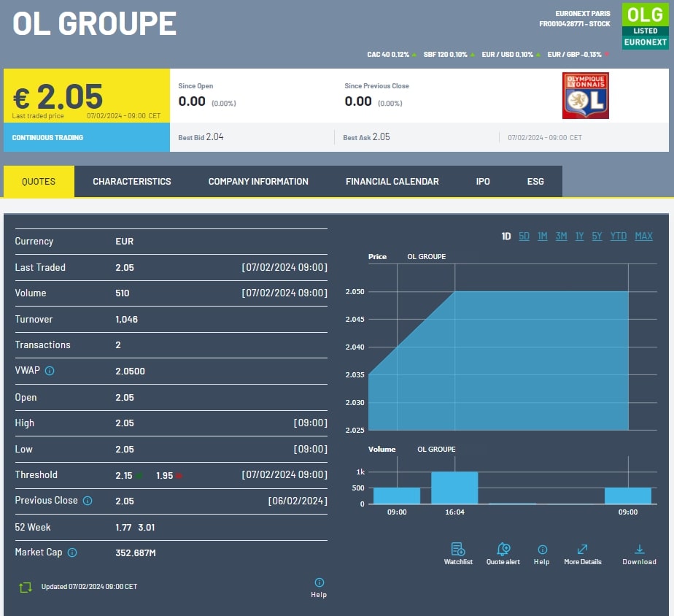Click the Best Ask 2.05 value
The width and height of the screenshot is (674, 616).
click(x=381, y=136)
